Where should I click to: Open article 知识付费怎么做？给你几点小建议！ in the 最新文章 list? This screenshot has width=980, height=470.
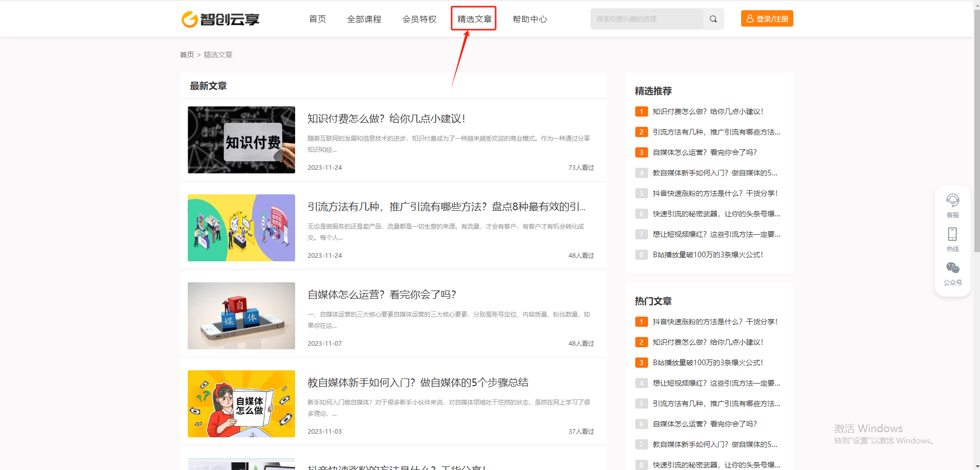(x=386, y=119)
